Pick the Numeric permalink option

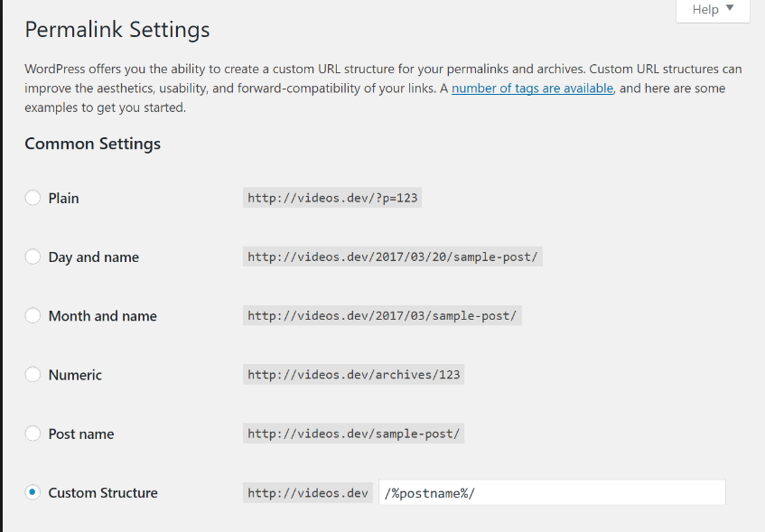coord(33,374)
